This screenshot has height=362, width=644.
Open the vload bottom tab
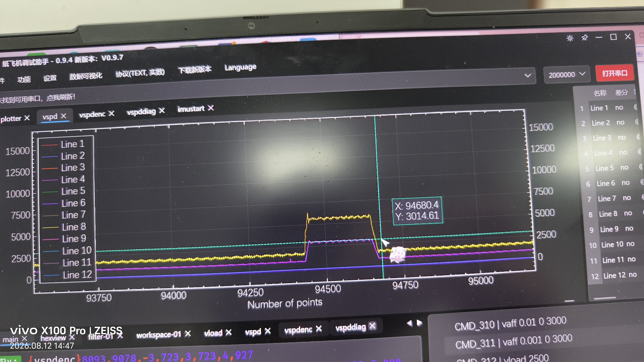click(x=213, y=333)
